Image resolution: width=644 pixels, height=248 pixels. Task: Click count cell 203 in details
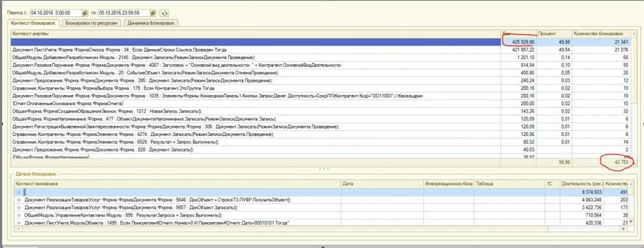616,200
